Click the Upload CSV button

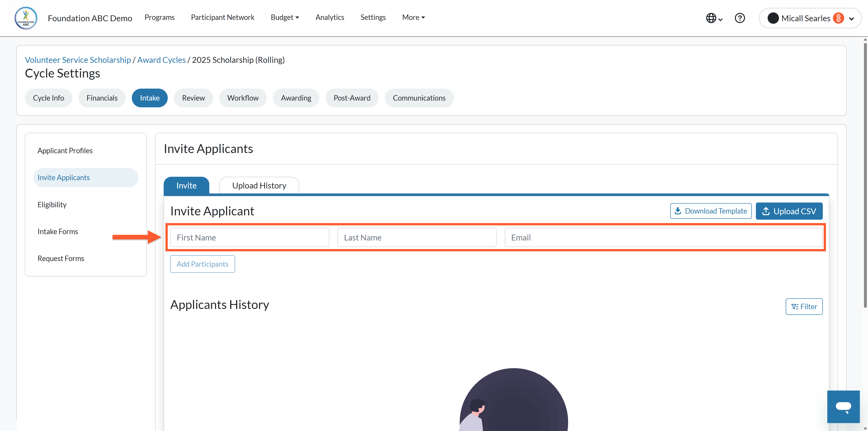coord(789,211)
